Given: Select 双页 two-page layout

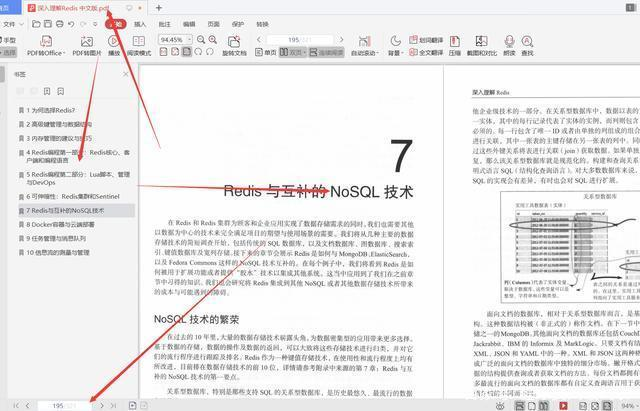Looking at the screenshot, I should 292,52.
